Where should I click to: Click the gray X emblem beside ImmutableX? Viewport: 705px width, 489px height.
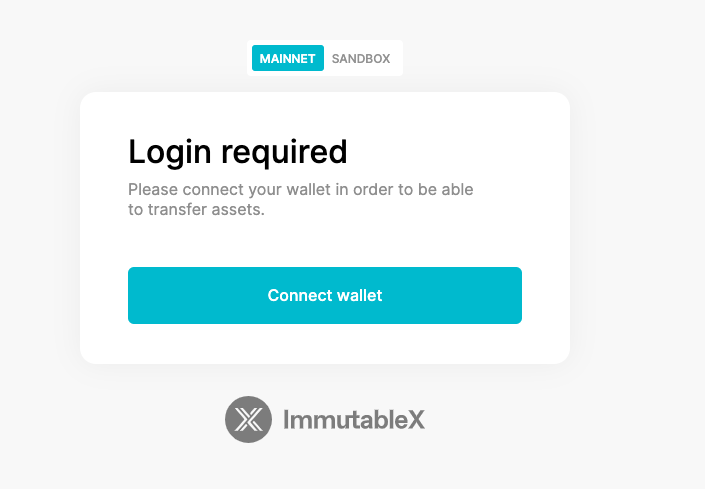(248, 419)
